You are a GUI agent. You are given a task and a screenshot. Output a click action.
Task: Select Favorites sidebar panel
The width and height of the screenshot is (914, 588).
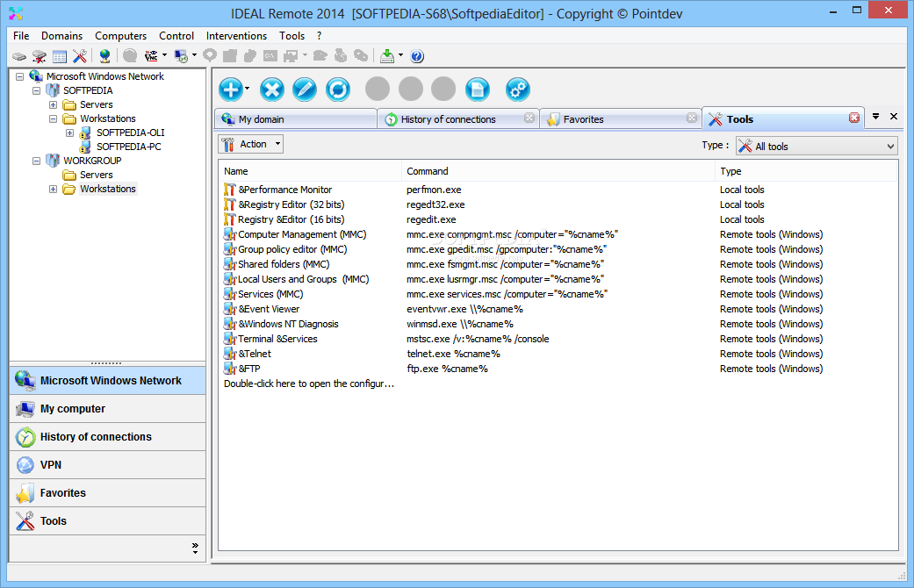pyautogui.click(x=107, y=493)
